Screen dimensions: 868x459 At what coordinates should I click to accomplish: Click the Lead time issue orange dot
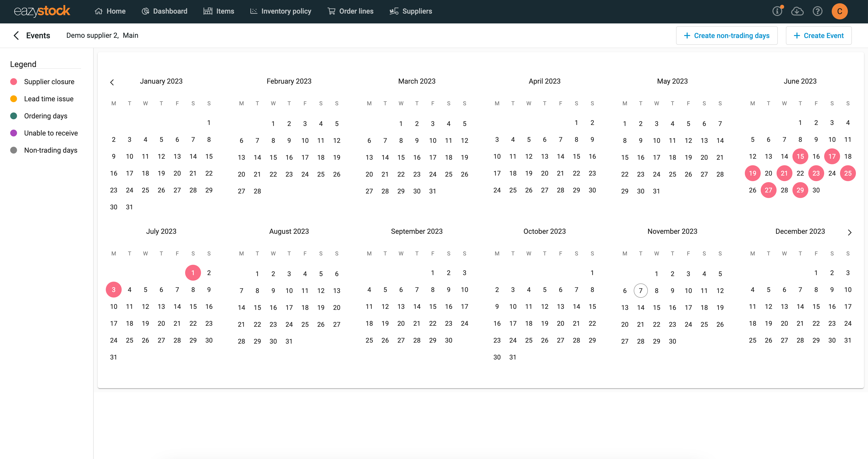[x=14, y=99]
